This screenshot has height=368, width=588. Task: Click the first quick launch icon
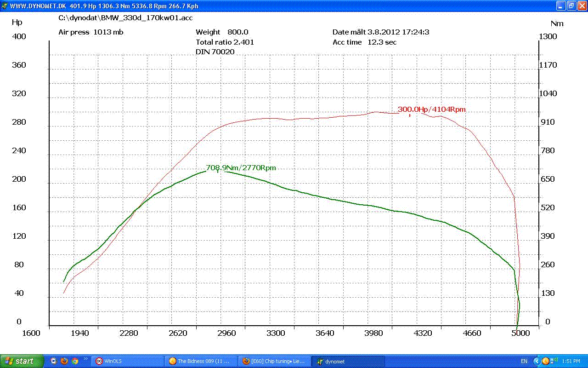click(54, 361)
